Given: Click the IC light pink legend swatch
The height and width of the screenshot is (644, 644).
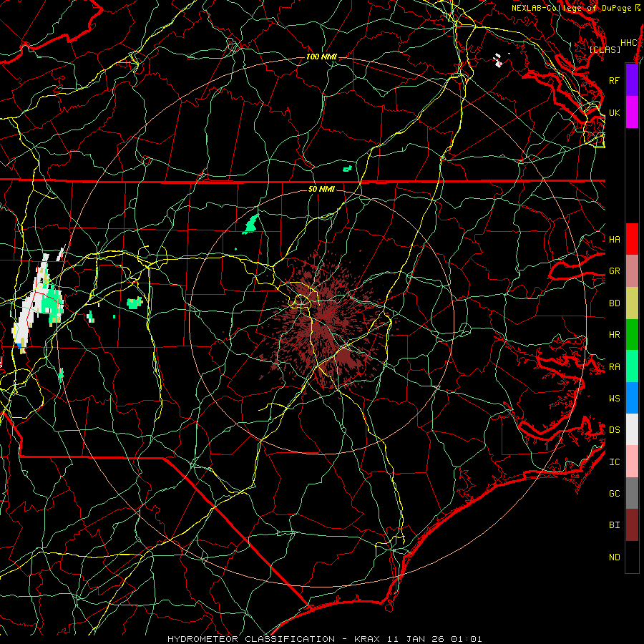Looking at the screenshot, I should tap(632, 462).
